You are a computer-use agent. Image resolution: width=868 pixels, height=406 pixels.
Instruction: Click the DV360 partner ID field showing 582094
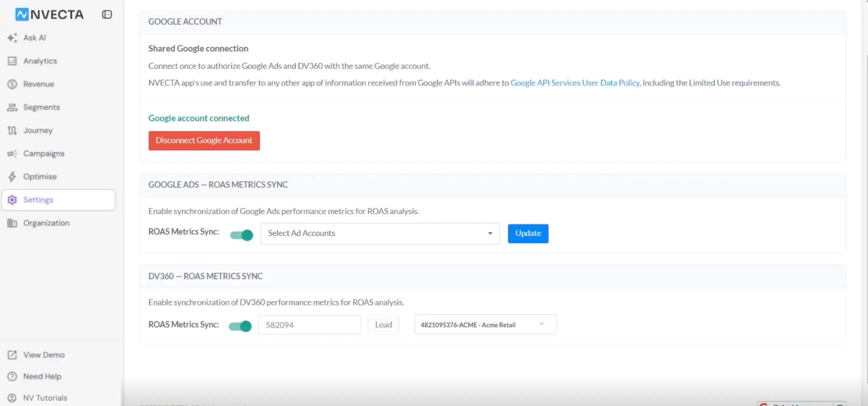(309, 325)
